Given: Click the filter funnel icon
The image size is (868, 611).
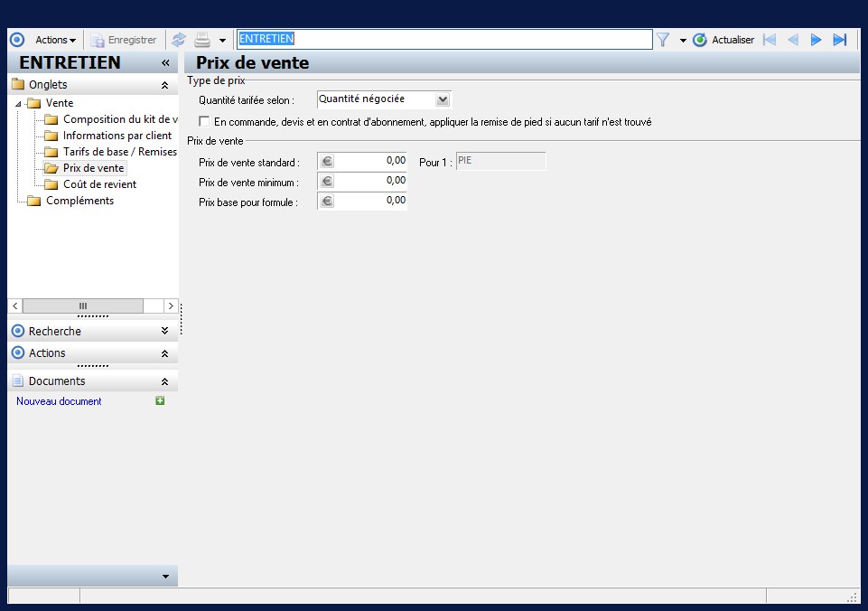Looking at the screenshot, I should (663, 40).
